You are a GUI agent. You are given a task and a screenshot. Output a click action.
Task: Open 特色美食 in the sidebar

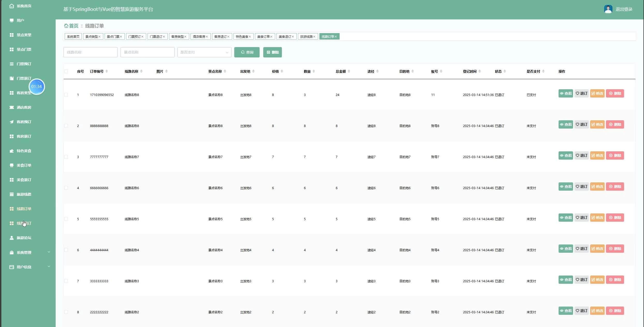click(x=24, y=151)
